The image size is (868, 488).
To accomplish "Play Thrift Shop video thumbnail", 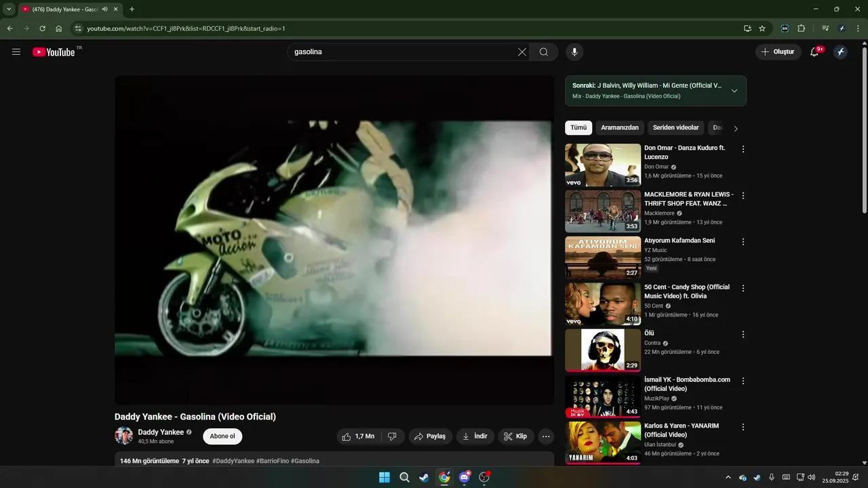I will coord(603,211).
